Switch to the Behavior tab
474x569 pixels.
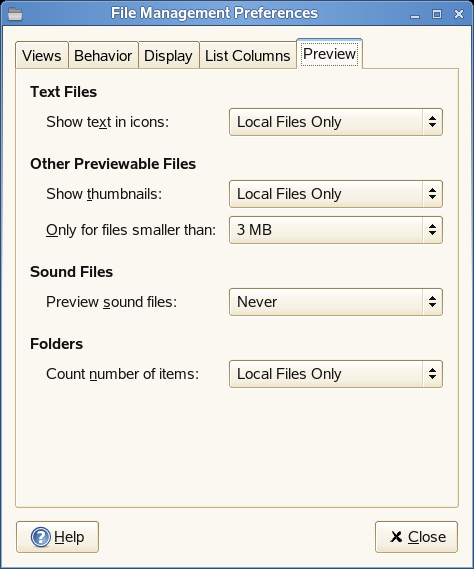point(103,55)
